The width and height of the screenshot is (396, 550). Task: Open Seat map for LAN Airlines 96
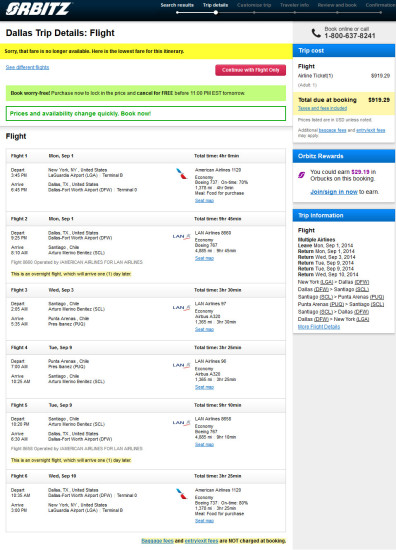[x=204, y=387]
